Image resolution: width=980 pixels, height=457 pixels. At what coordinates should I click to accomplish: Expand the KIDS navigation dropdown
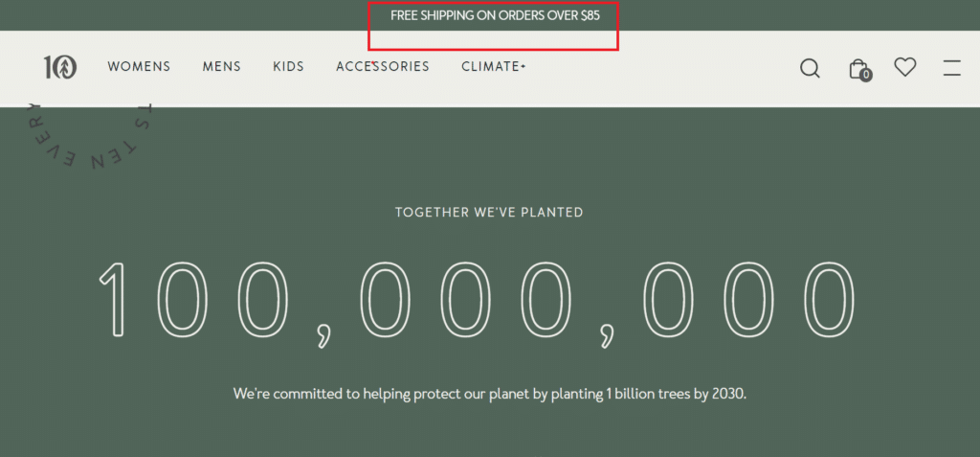[x=288, y=67]
